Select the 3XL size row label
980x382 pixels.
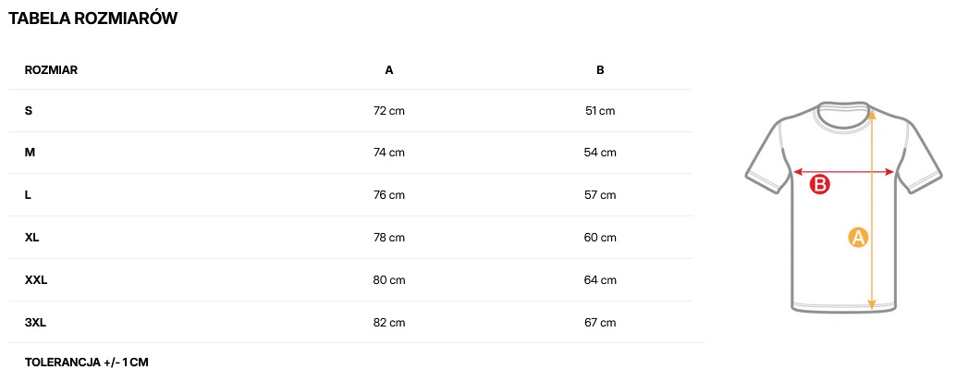coord(34,323)
